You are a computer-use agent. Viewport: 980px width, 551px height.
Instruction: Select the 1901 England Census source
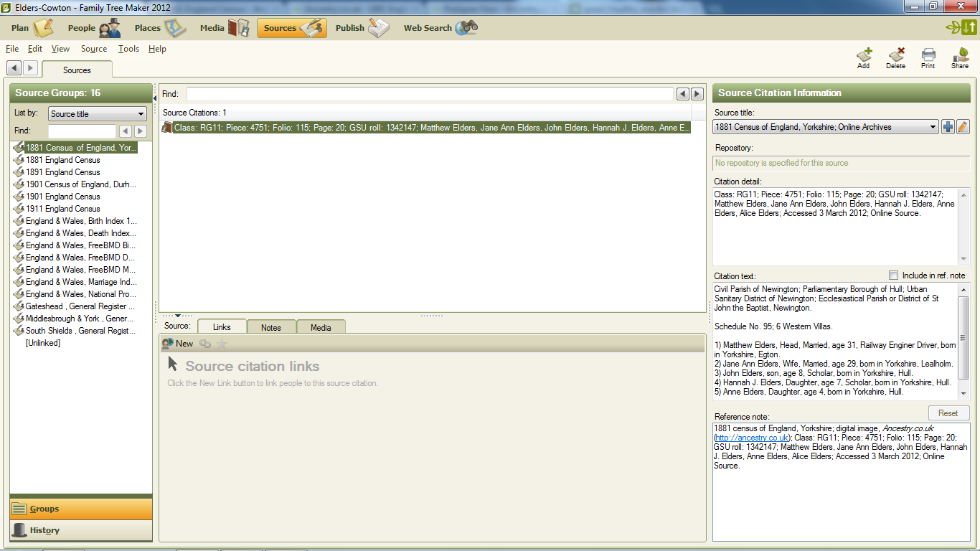[62, 197]
